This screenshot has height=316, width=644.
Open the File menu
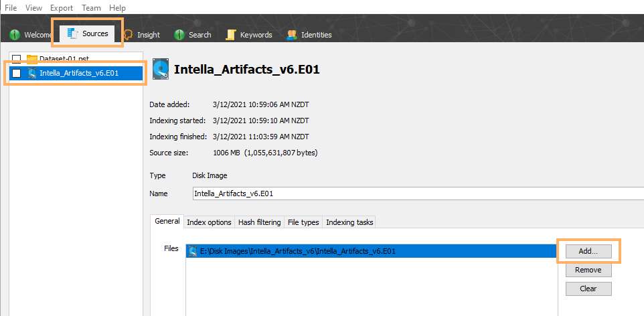11,8
